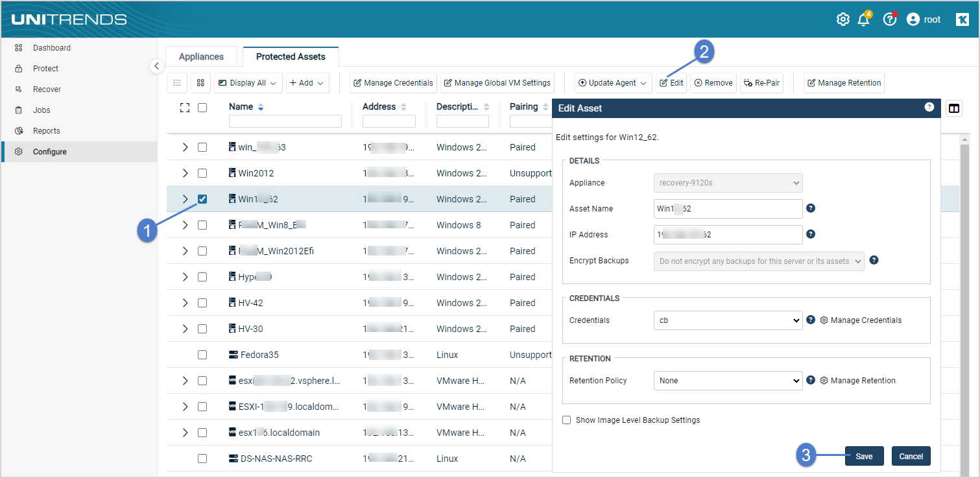Show help for Asset Name field
This screenshot has height=478, width=980.
(x=810, y=208)
